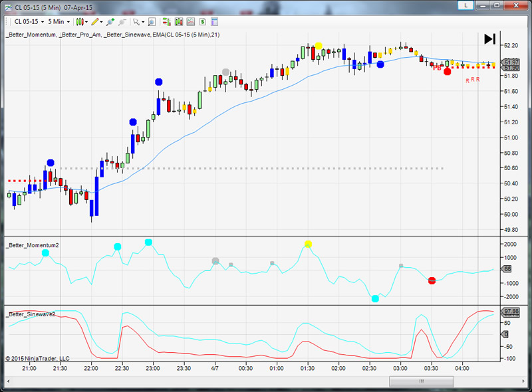Click the scrollbar right arrow

click(523, 381)
